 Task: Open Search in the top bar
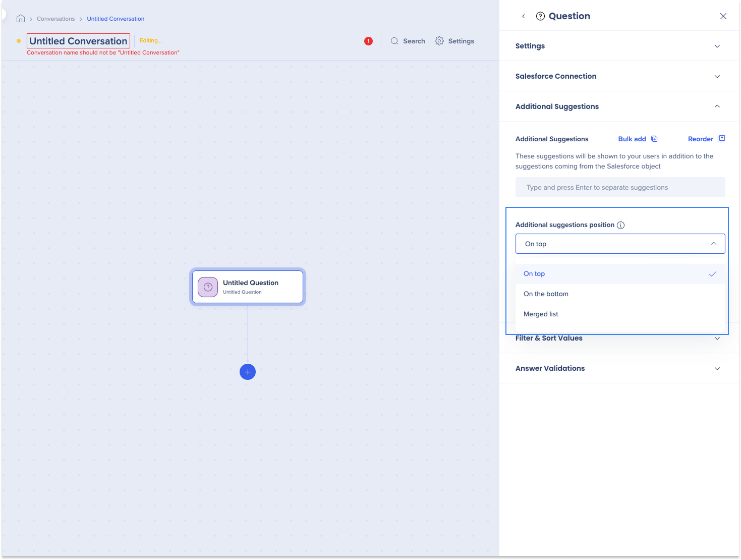[408, 41]
